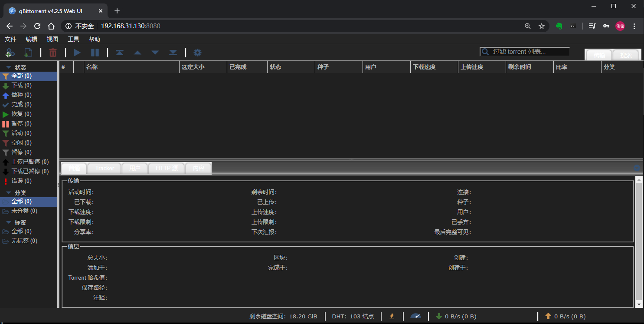The height and width of the screenshot is (324, 644).
Task: Collapse properties panel with blue round icon
Action: point(637,168)
